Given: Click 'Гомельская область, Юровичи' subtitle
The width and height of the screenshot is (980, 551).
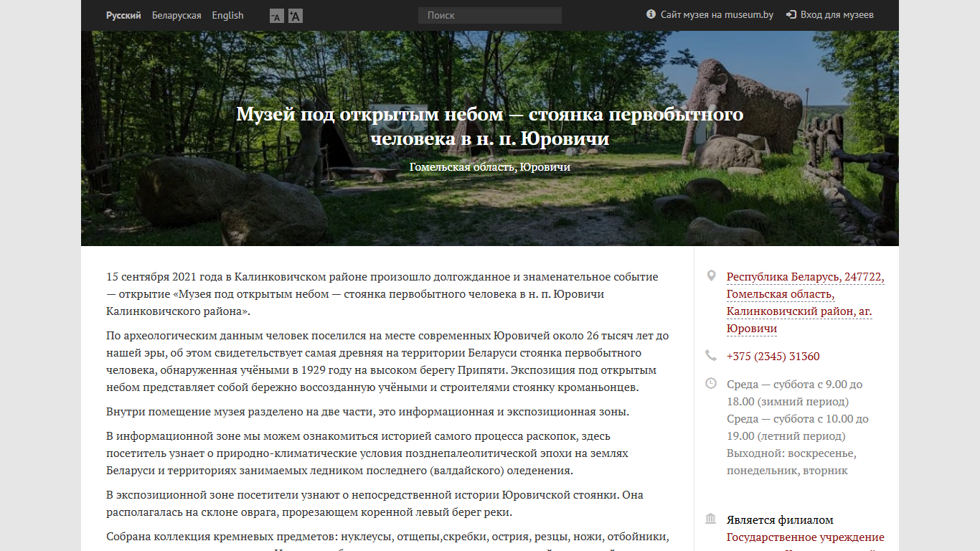Looking at the screenshot, I should click(490, 167).
